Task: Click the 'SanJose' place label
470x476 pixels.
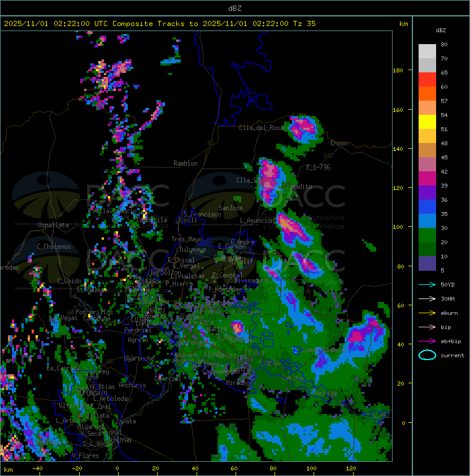Action: 230,208
